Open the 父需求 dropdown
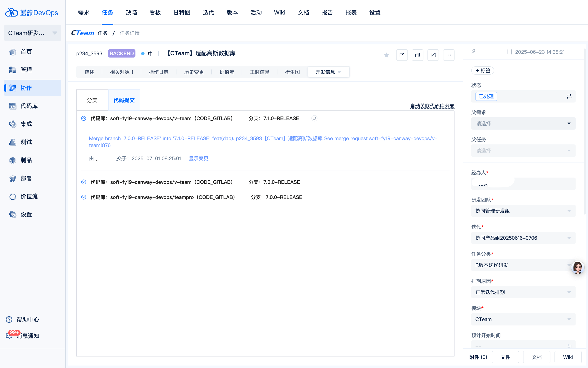The image size is (588, 368). (x=523, y=124)
